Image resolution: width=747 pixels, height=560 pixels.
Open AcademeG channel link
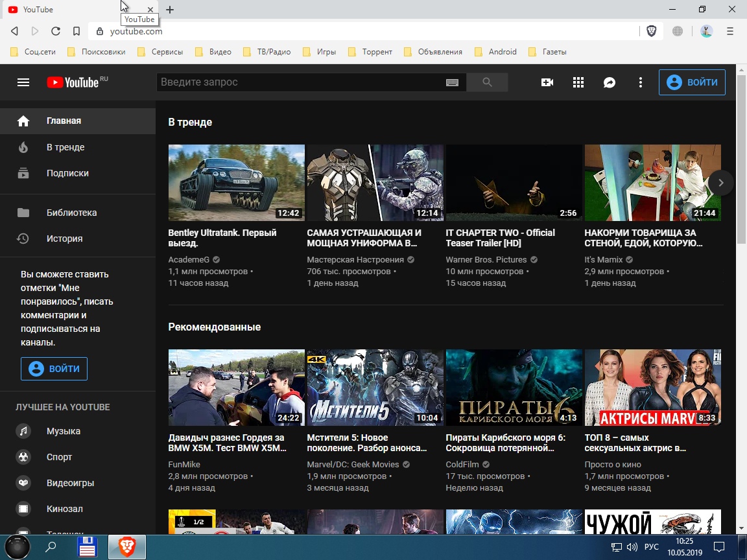tap(189, 259)
